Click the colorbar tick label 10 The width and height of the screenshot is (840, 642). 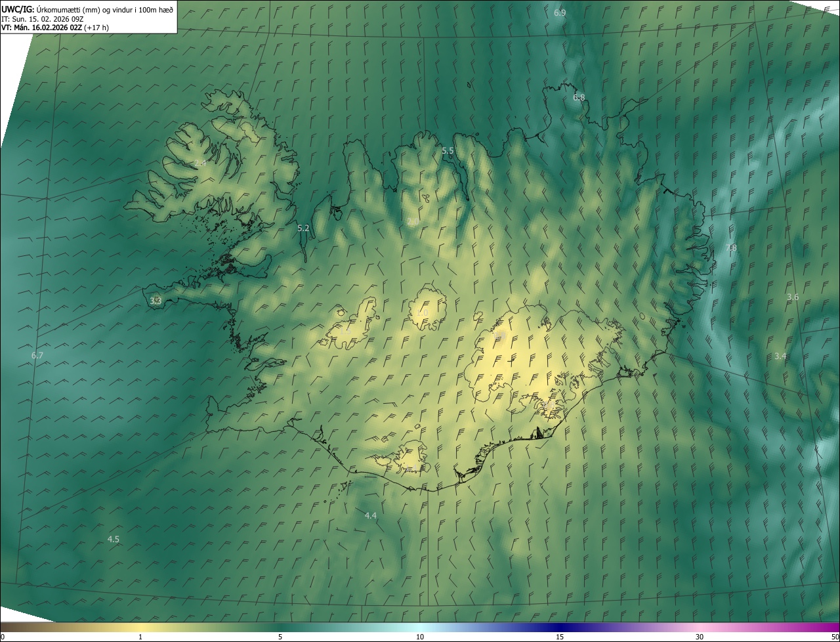420,637
